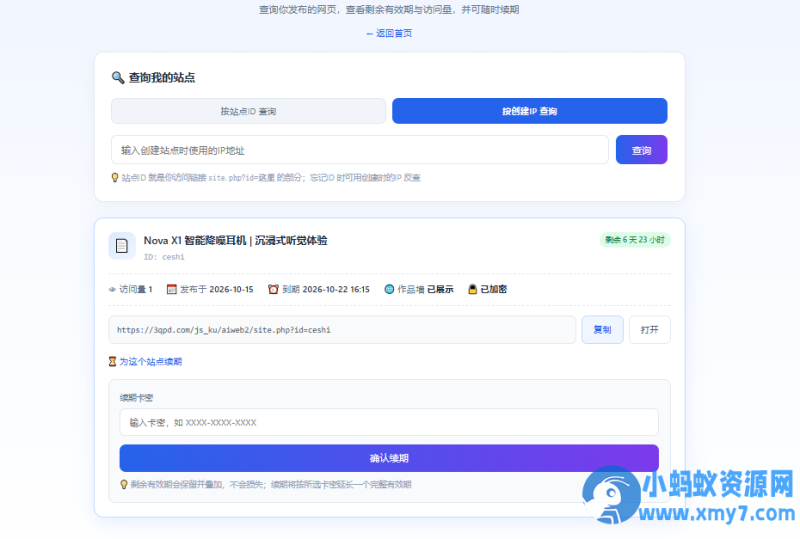Screen dimensions: 800x539
Task: Copy the site URL with 复制 button
Action: coord(603,330)
